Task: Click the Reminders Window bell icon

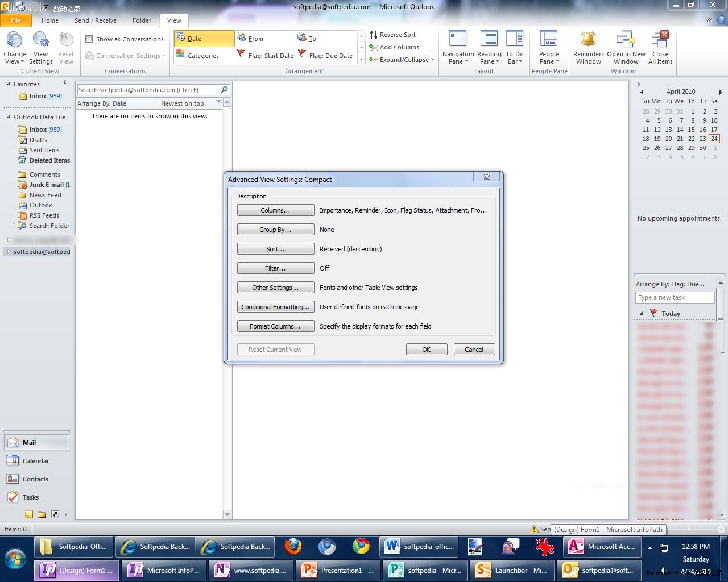Action: [588, 40]
